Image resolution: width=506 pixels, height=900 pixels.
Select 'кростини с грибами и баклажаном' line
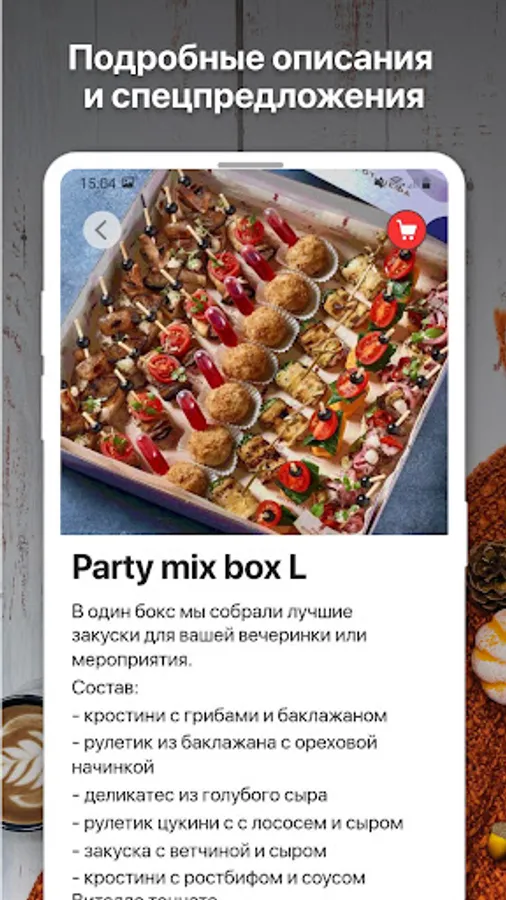click(x=229, y=716)
